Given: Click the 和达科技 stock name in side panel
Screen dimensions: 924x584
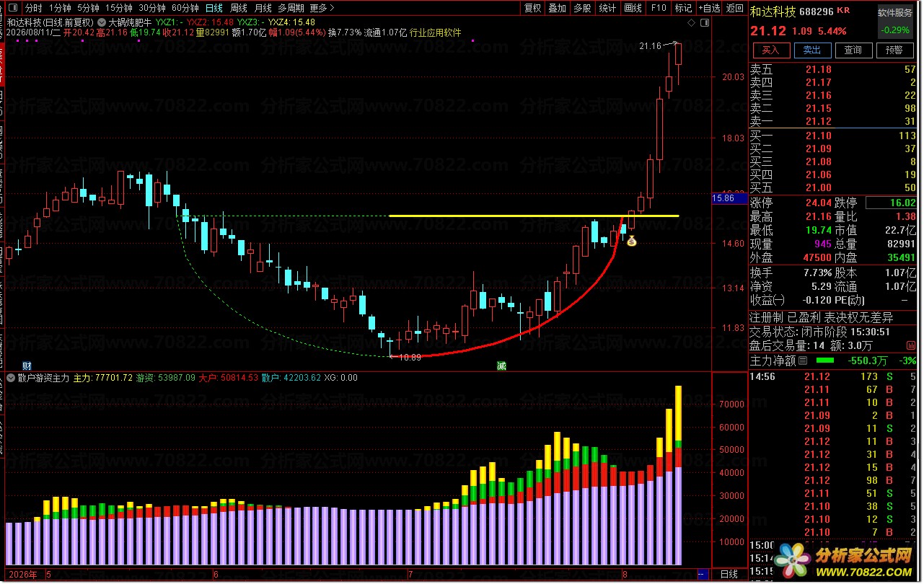Looking at the screenshot, I should [x=773, y=12].
